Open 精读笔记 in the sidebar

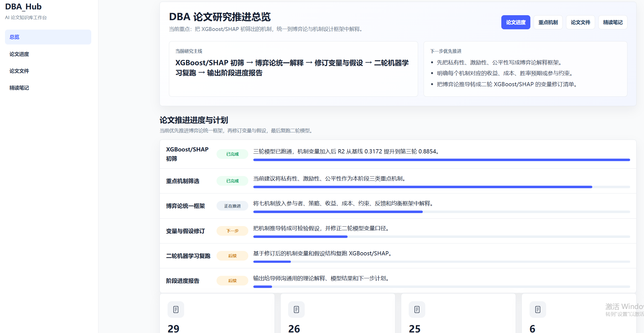click(x=48, y=88)
